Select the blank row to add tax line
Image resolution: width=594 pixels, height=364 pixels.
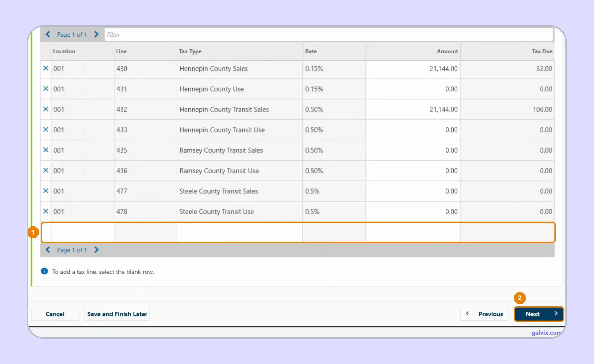point(298,232)
